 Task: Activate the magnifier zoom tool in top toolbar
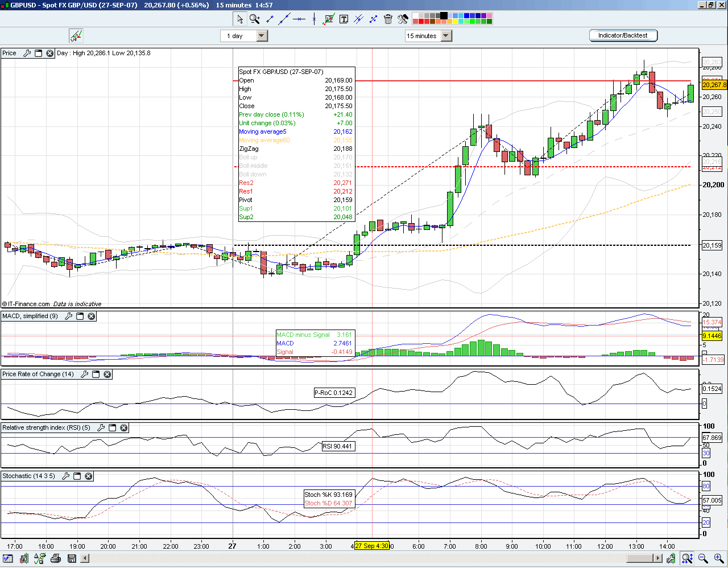point(254,19)
